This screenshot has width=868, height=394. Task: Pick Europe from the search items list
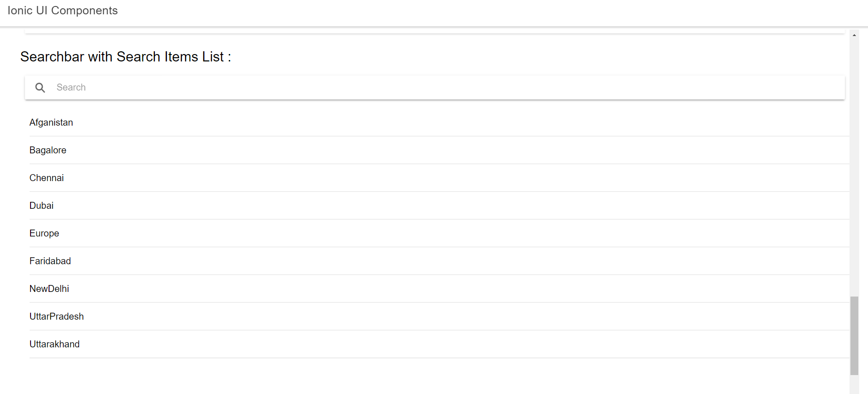click(x=44, y=233)
